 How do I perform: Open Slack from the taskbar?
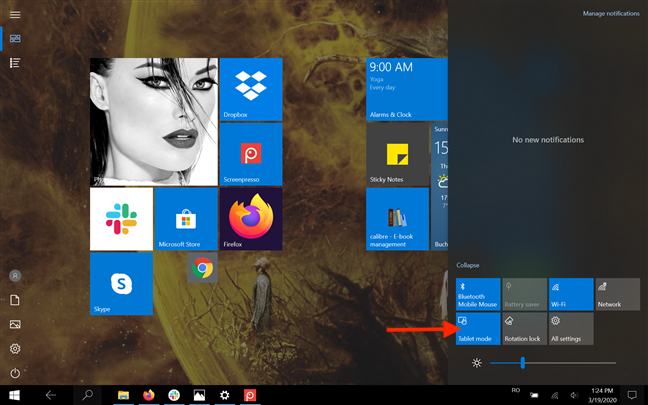tap(174, 395)
